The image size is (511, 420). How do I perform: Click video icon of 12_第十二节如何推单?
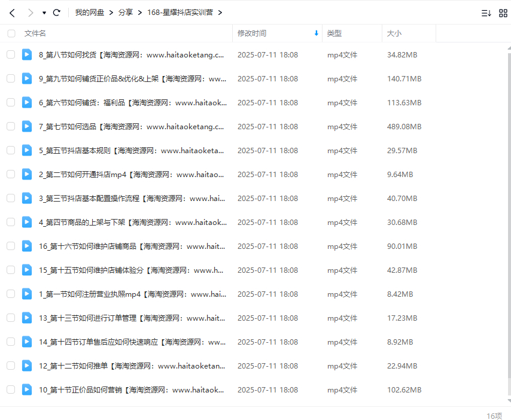click(x=27, y=366)
